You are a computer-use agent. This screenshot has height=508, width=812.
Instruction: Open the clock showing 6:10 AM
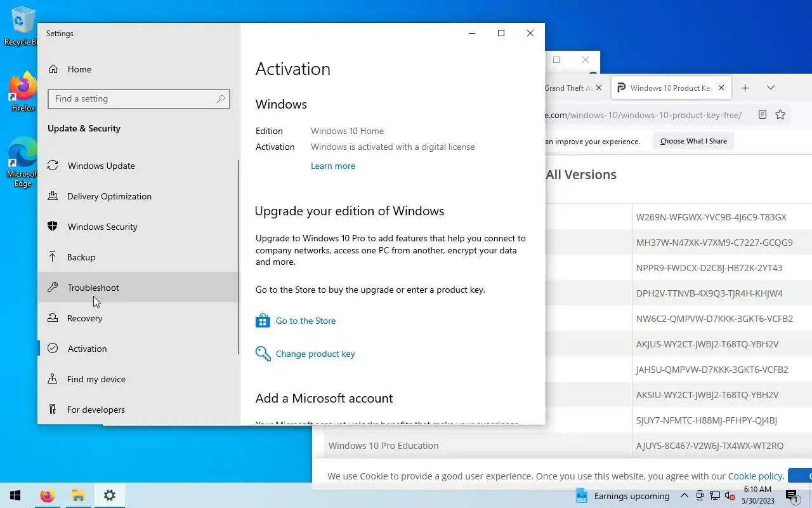pos(757,495)
